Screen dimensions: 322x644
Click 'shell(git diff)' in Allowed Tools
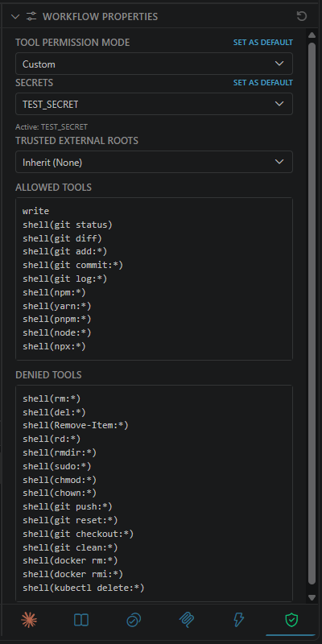point(62,238)
